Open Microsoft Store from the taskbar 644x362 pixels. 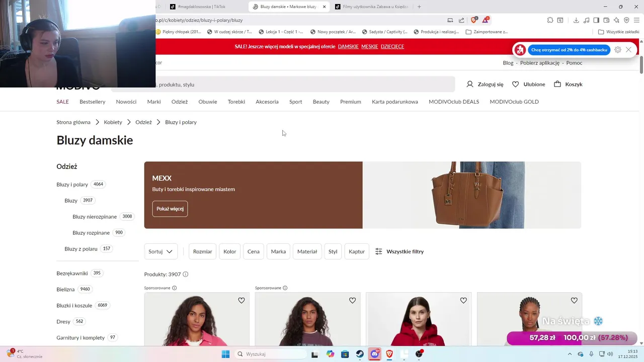345,354
